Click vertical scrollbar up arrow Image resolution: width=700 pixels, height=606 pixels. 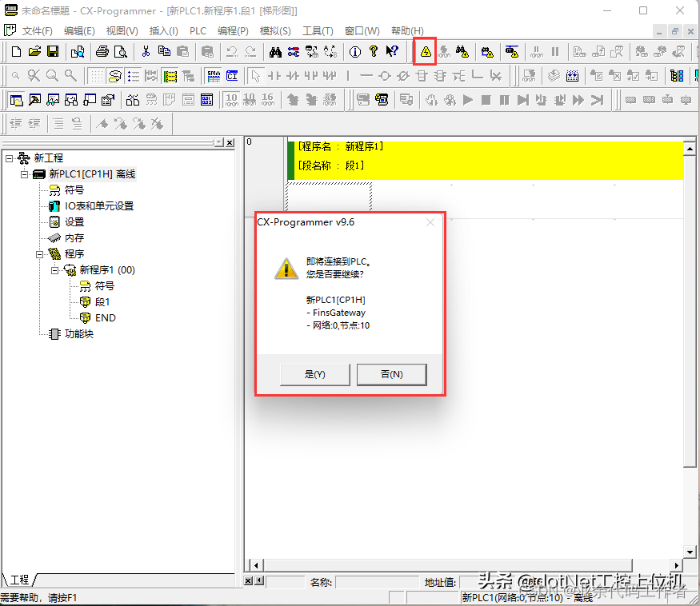click(x=690, y=149)
